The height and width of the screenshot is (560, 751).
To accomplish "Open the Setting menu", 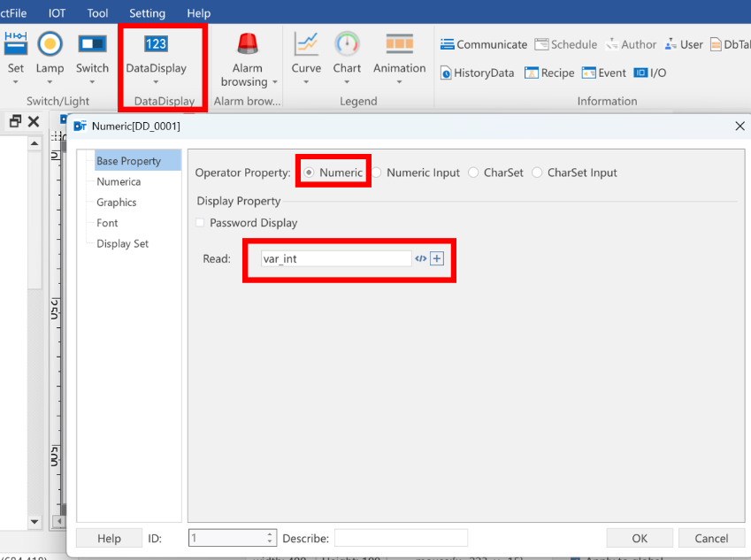I will 147,13.
